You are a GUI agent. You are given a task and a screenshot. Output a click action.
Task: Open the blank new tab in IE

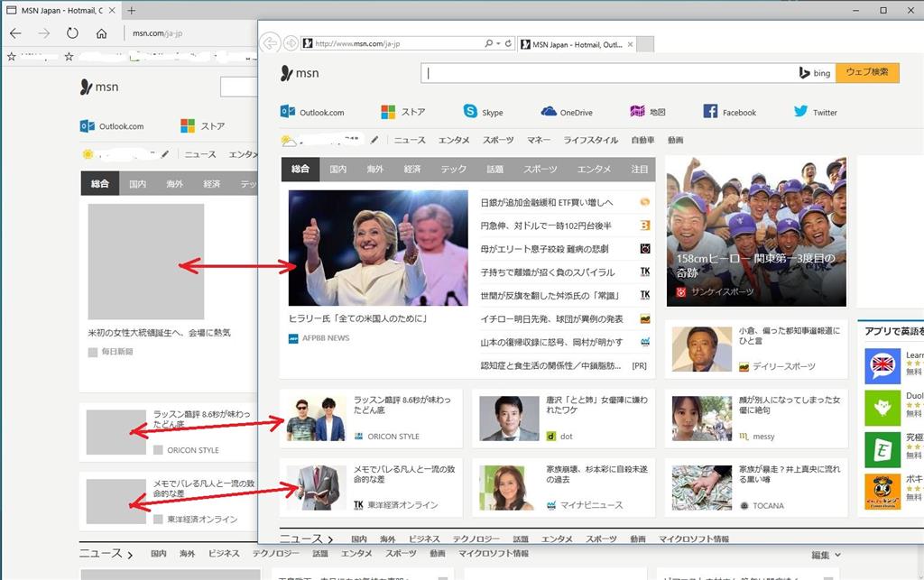(645, 44)
